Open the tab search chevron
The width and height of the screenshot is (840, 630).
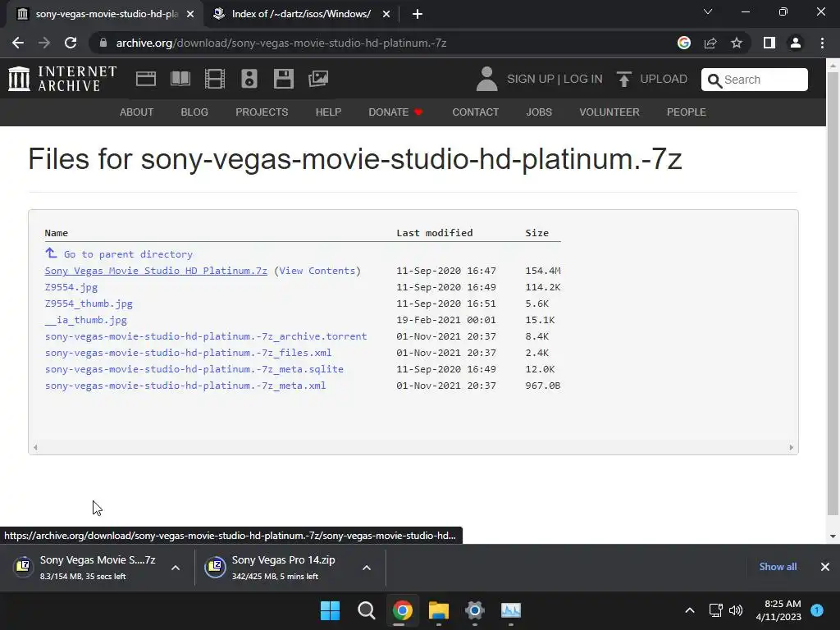708,11
